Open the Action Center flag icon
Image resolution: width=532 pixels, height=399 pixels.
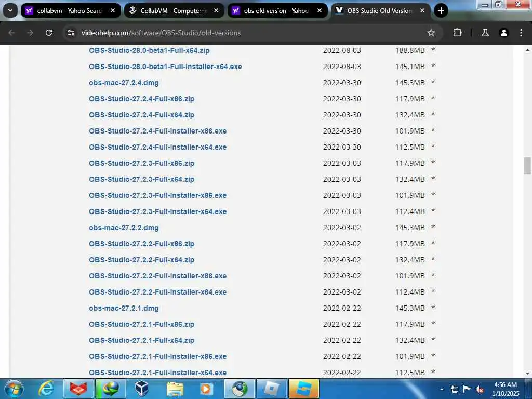click(x=467, y=389)
